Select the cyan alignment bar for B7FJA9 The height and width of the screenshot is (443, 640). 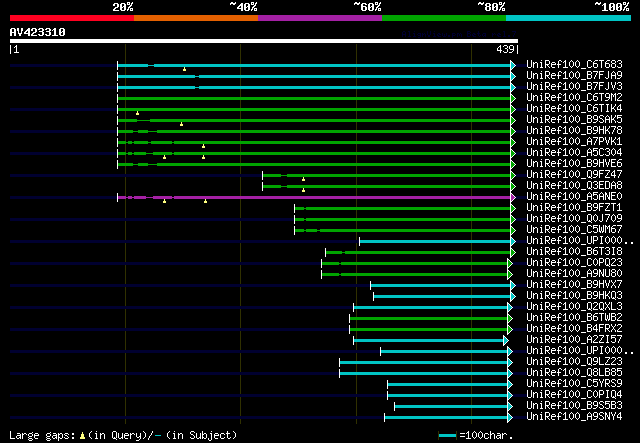314,76
